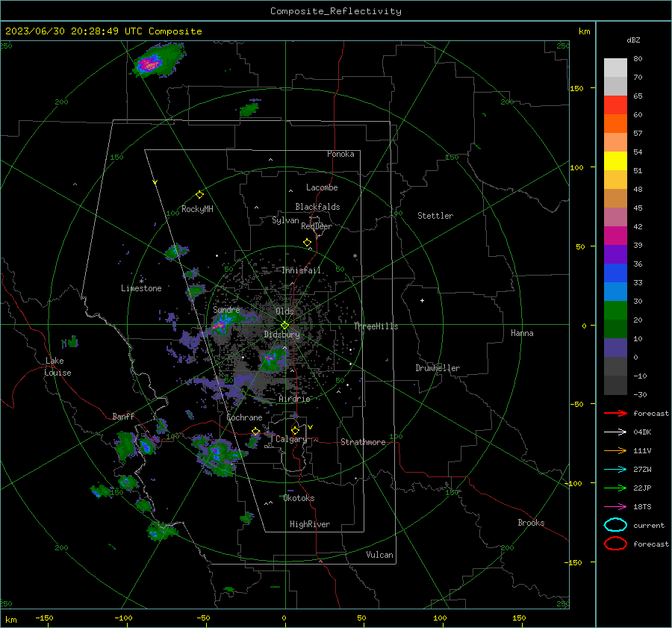Screen dimensions: 672x628
Task: Click the RockyMH label
Action: 197,209
